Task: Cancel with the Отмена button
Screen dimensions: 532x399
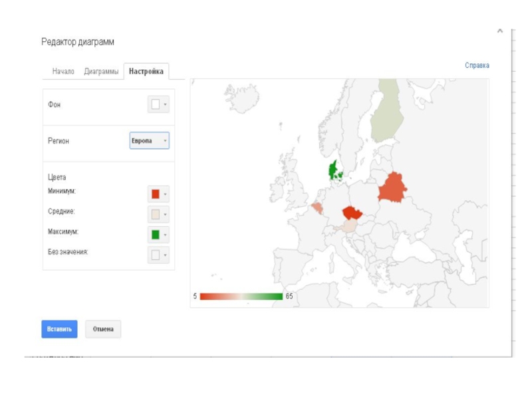Action: [103, 329]
